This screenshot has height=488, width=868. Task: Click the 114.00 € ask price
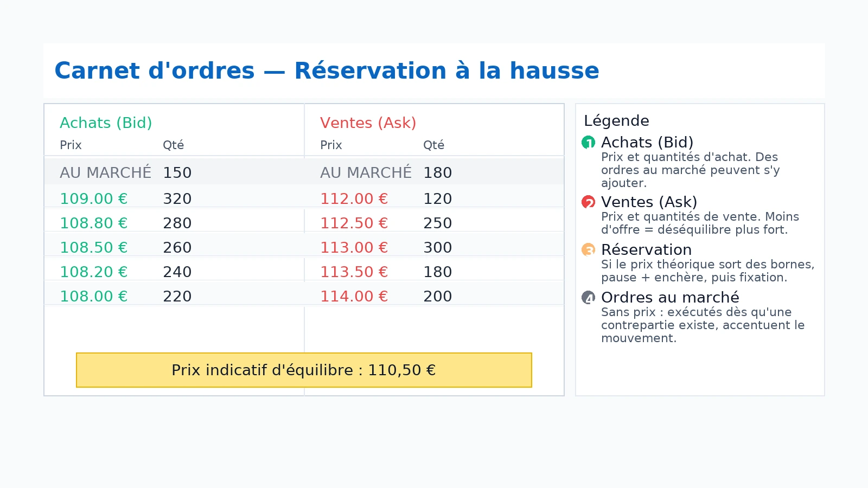tap(354, 297)
